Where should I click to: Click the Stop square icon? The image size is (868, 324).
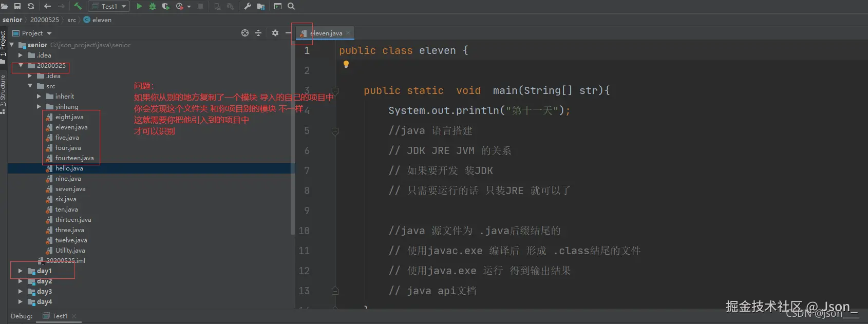200,6
